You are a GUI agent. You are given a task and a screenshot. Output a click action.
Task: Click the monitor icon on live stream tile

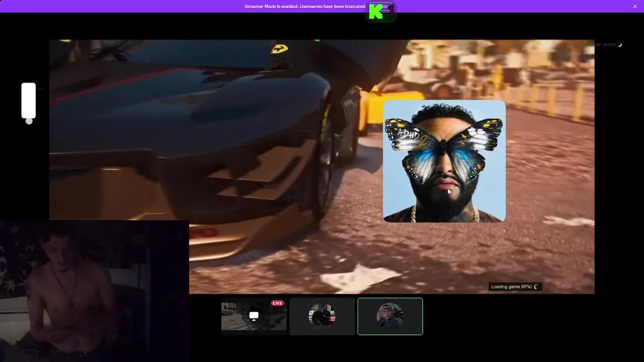click(254, 316)
